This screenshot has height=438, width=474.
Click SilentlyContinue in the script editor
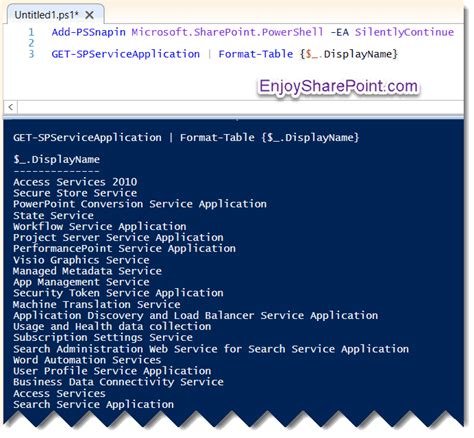click(404, 32)
